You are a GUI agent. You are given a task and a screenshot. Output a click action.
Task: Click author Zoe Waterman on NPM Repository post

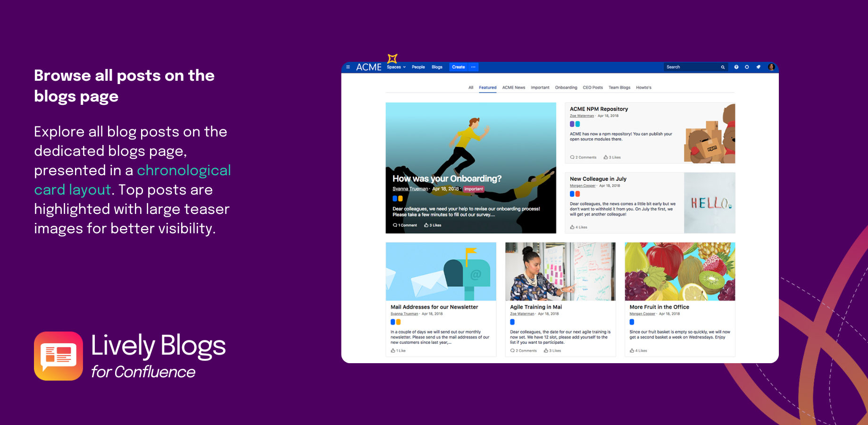point(582,116)
